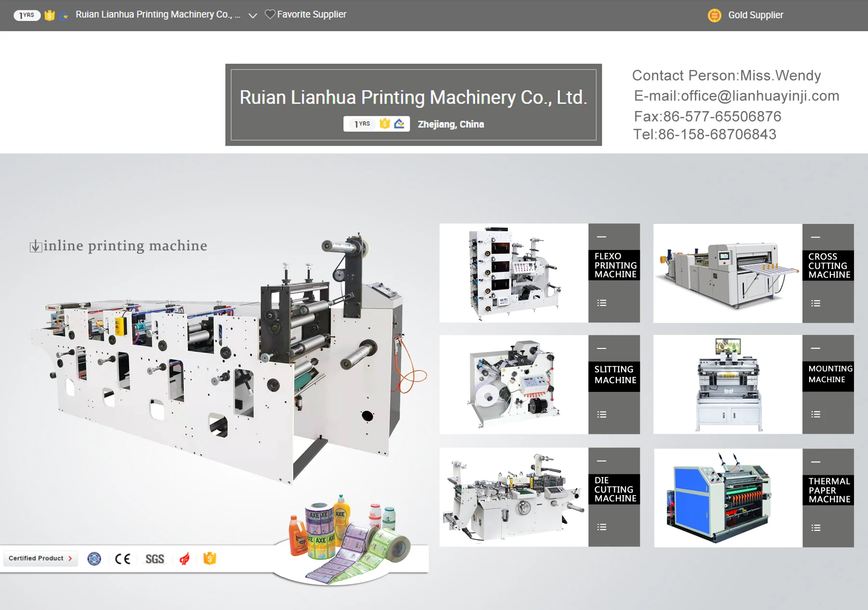Click the blue verified icon in the banner
868x610 pixels.
pyautogui.click(x=399, y=124)
